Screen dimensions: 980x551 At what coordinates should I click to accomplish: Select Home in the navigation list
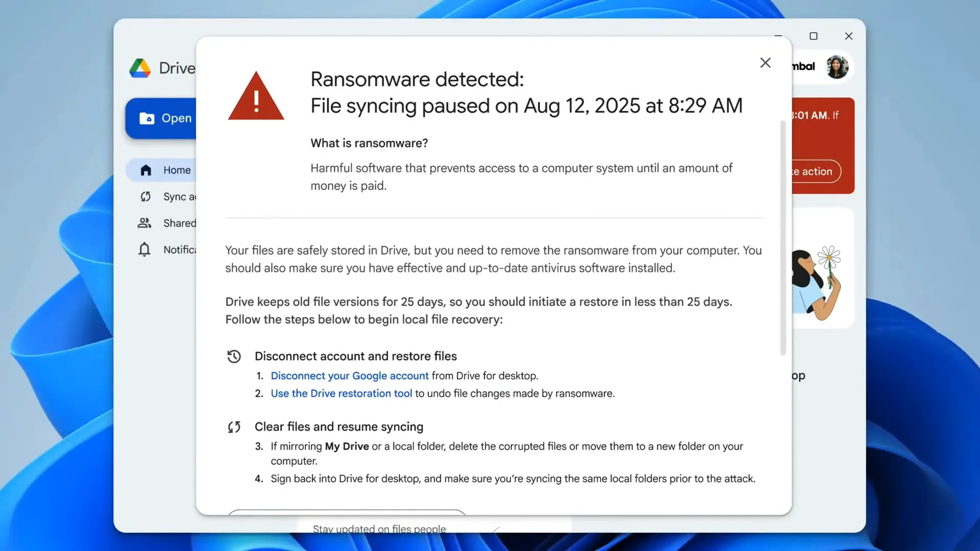(177, 170)
